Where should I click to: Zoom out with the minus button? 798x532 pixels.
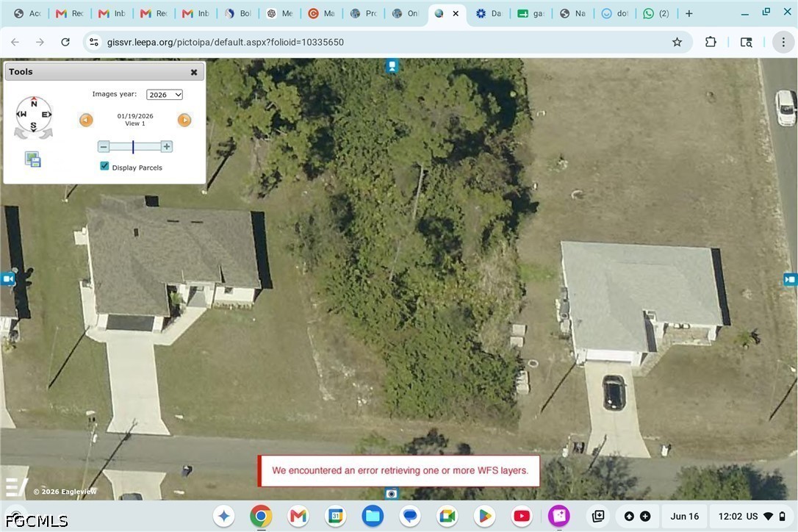[104, 147]
